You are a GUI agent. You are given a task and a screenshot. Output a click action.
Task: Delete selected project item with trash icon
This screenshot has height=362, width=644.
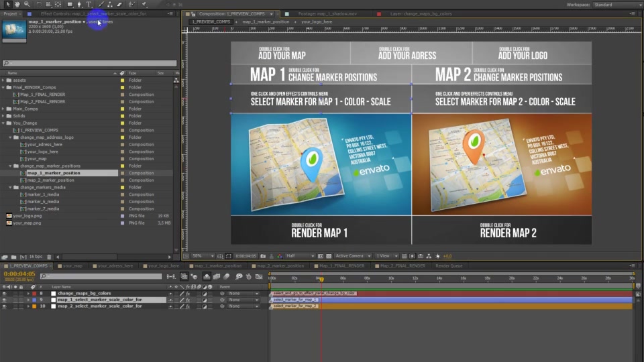(49, 257)
